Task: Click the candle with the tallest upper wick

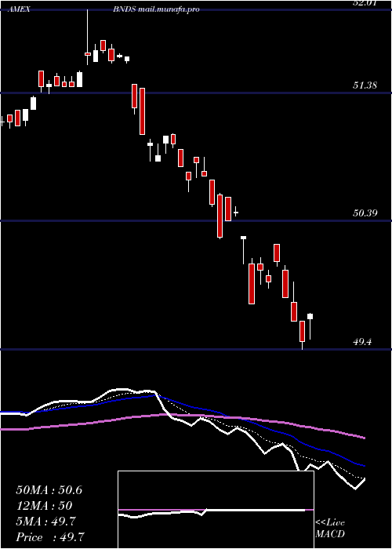Action: point(88,38)
